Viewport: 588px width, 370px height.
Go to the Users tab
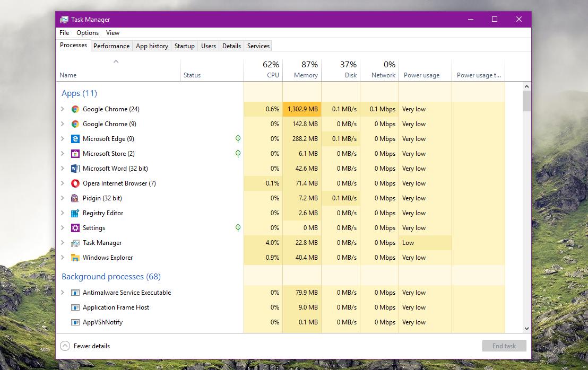209,46
